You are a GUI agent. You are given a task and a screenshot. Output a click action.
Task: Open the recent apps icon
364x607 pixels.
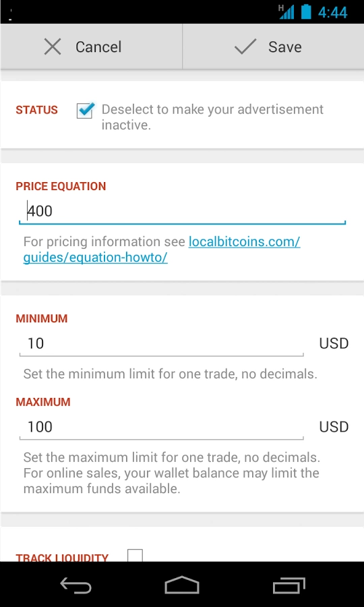(289, 585)
